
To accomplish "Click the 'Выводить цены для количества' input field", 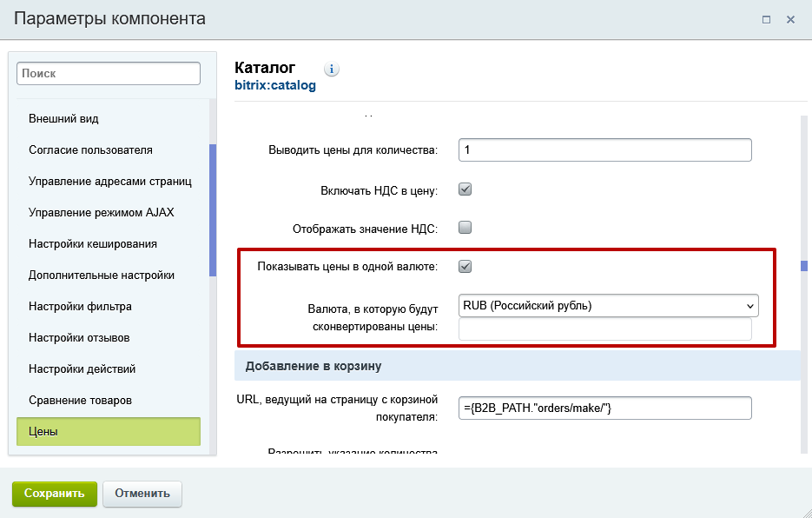I will tap(604, 149).
